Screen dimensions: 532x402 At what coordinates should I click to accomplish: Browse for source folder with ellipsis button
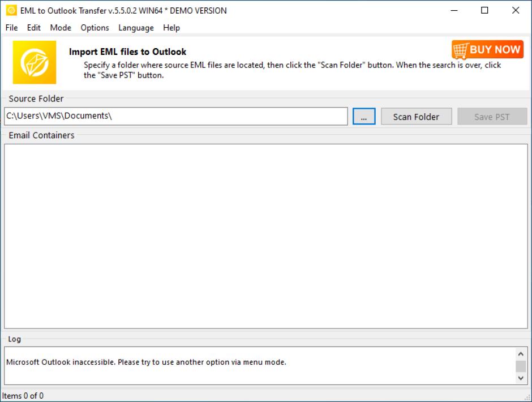(364, 117)
